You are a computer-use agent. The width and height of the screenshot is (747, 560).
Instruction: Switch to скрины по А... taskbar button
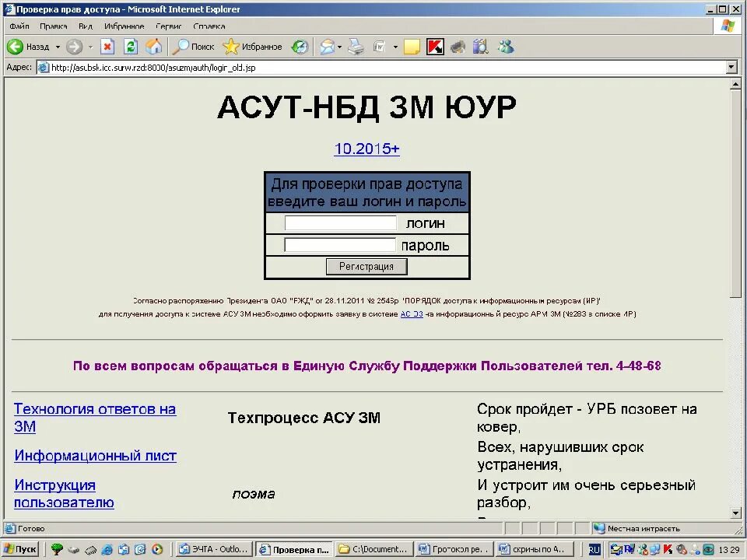coord(534,549)
